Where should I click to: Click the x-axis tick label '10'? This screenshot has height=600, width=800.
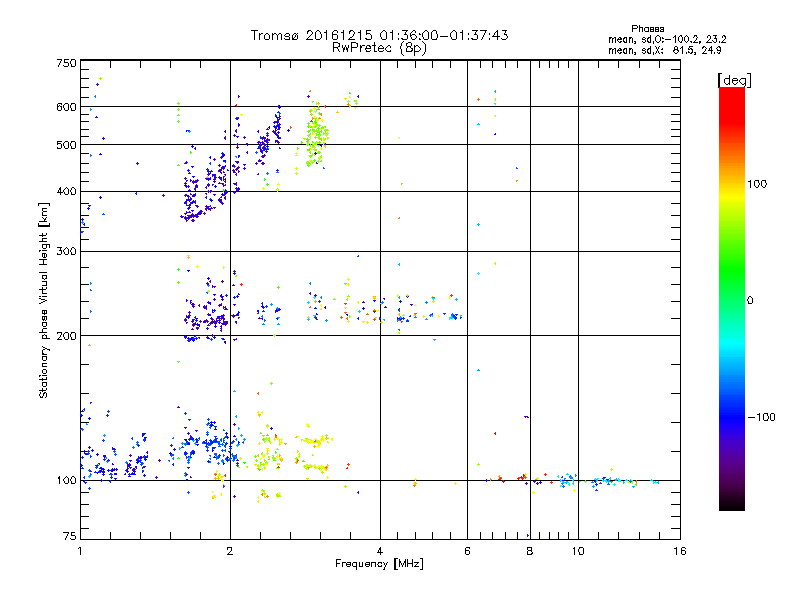578,551
